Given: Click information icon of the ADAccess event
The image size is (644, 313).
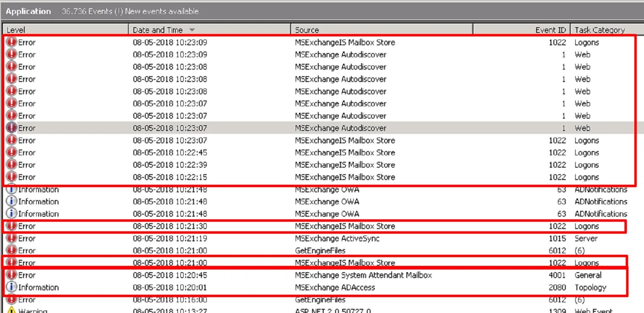Looking at the screenshot, I should pos(12,287).
